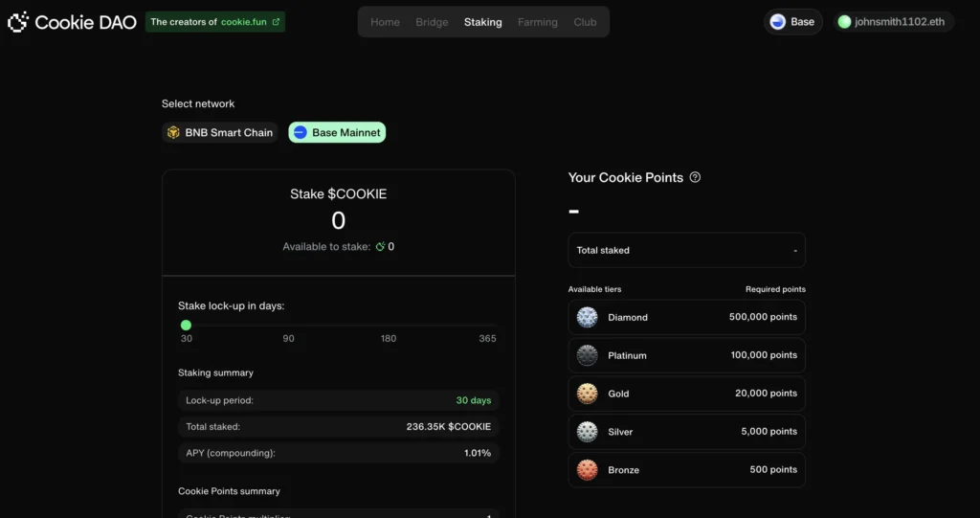Click the Cookie Points help question icon

(x=695, y=177)
